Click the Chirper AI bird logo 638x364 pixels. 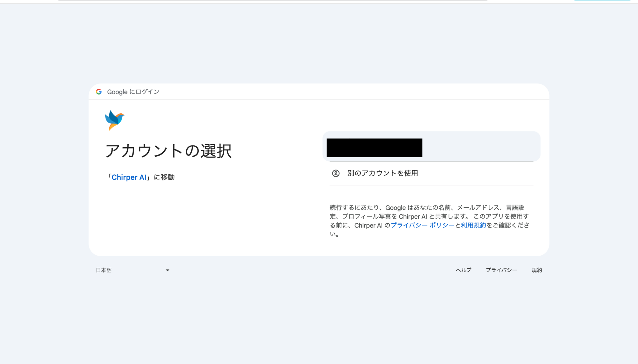[x=115, y=121]
